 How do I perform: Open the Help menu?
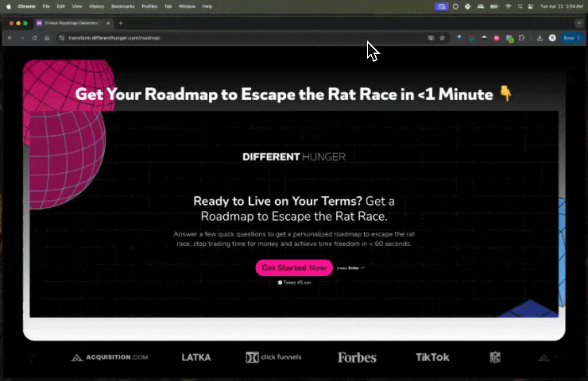pos(207,6)
